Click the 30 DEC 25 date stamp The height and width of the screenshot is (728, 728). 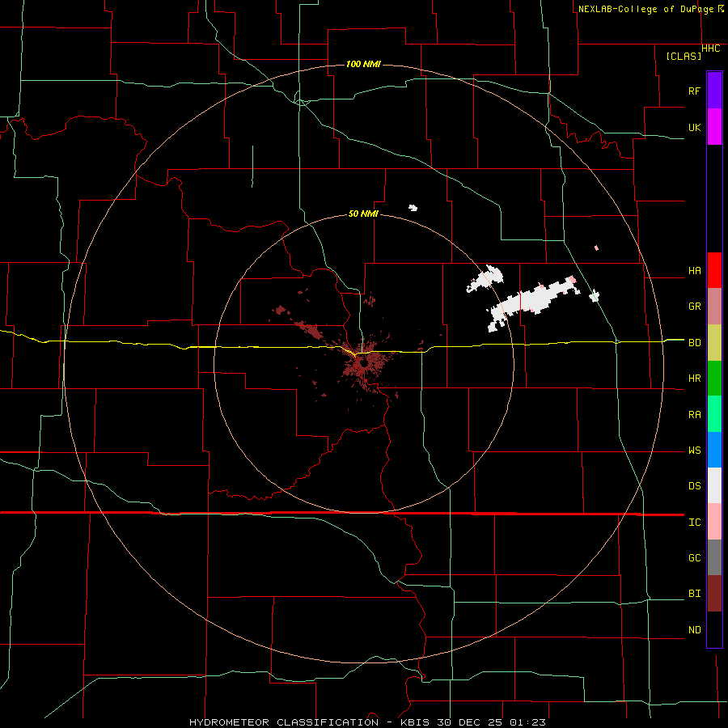[470, 722]
